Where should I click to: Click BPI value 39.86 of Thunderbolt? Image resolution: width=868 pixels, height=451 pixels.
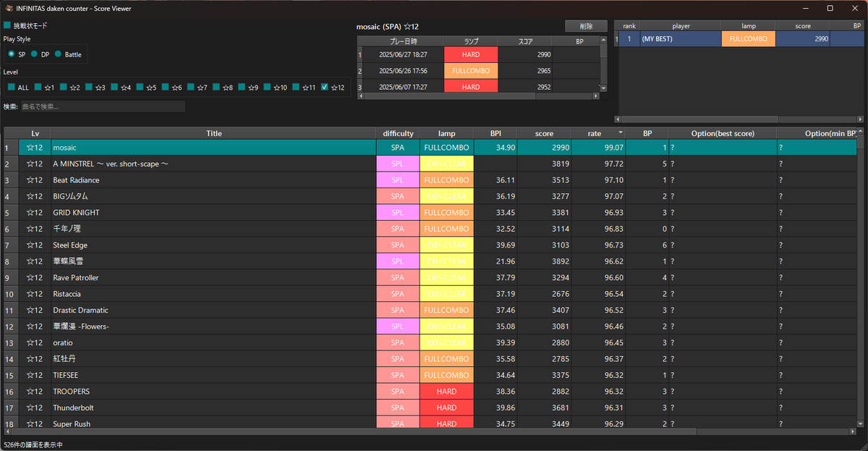point(495,408)
